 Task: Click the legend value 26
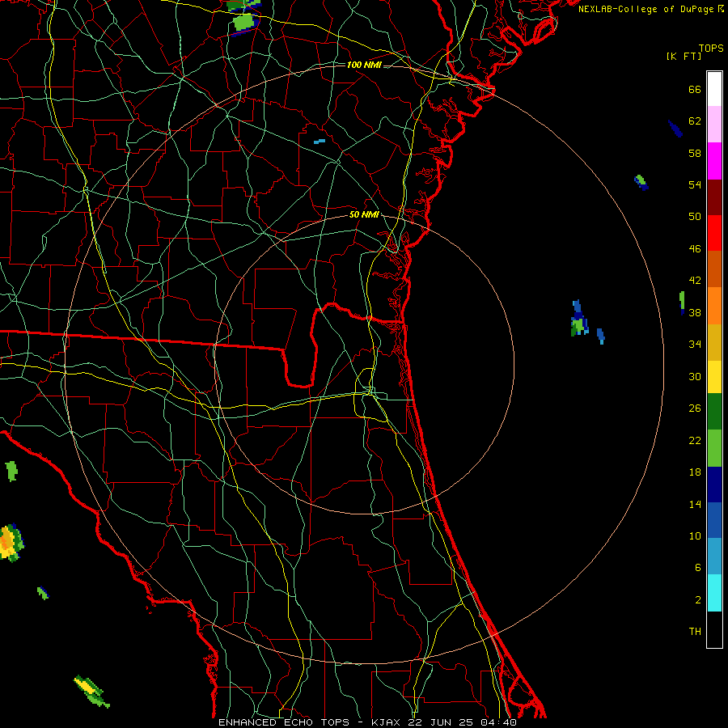pyautogui.click(x=695, y=408)
